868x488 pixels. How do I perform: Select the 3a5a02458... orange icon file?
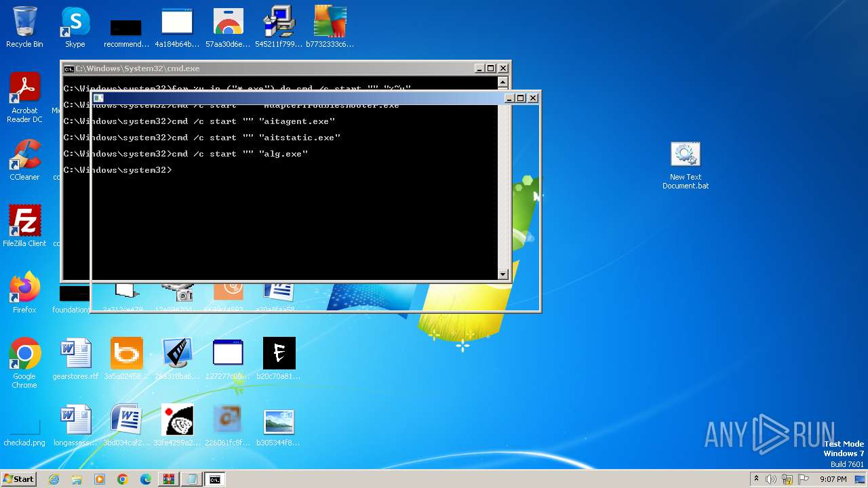(126, 359)
